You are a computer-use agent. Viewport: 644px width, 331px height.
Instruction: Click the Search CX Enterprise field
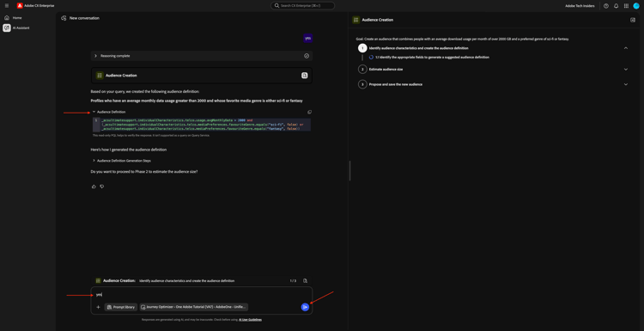(303, 6)
